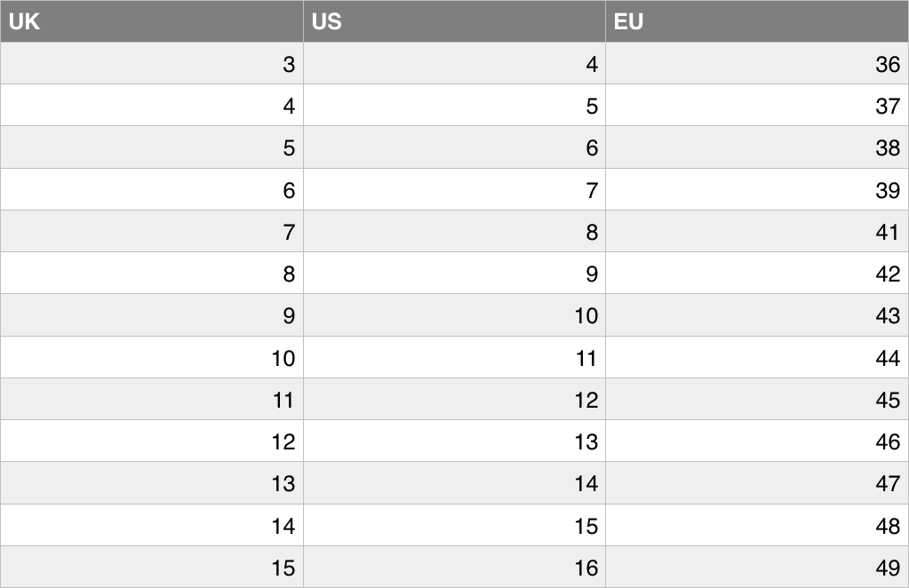Select the EU cell showing 36
This screenshot has height=588, width=909.
(x=757, y=64)
